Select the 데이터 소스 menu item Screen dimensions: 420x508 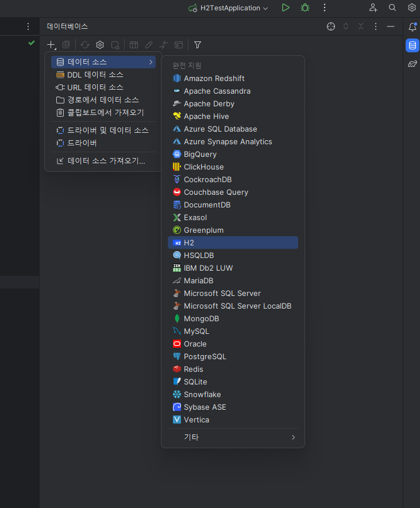tap(103, 62)
